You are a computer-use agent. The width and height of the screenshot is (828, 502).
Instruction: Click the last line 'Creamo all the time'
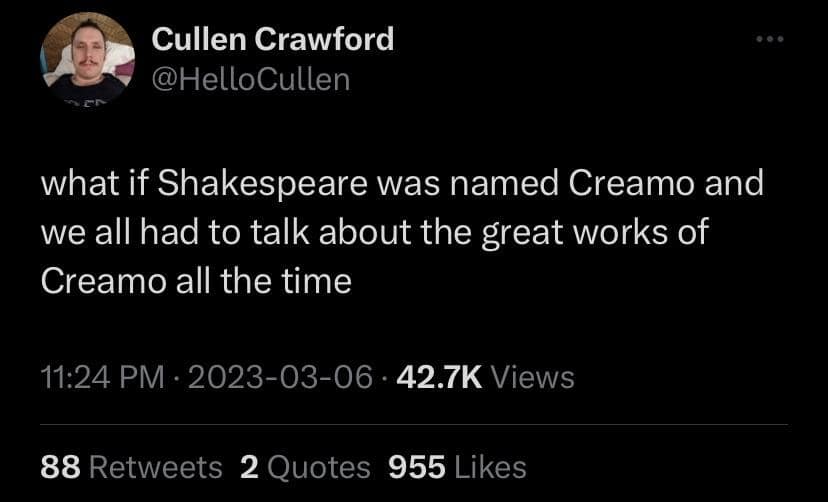point(196,281)
